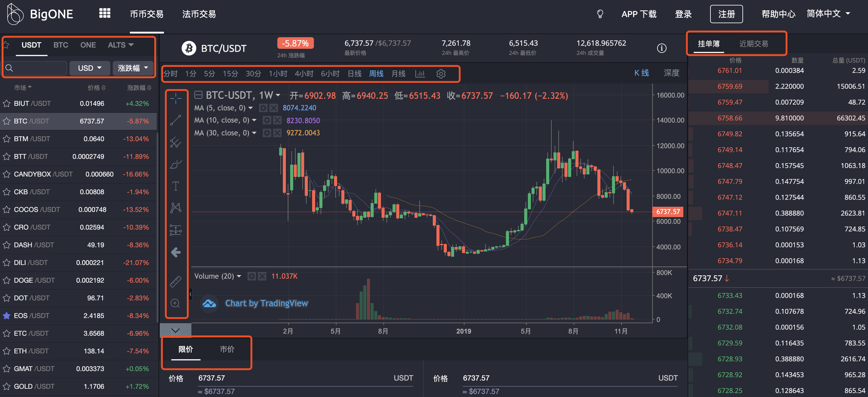Switch chart to 深度 view
Viewport: 868px width, 397px height.
point(671,73)
